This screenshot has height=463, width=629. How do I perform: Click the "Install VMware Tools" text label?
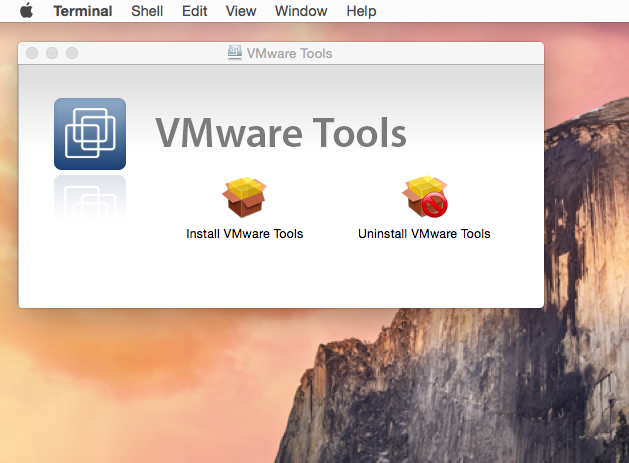tap(245, 234)
